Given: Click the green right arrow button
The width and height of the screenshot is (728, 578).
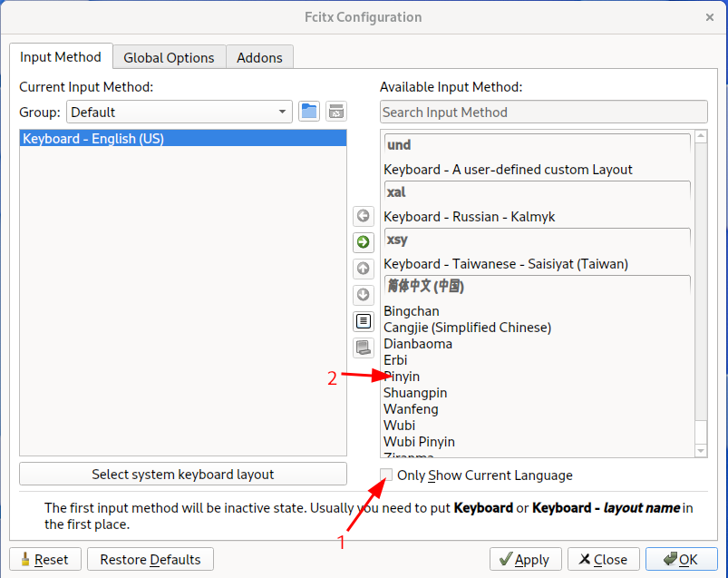Looking at the screenshot, I should pos(364,242).
